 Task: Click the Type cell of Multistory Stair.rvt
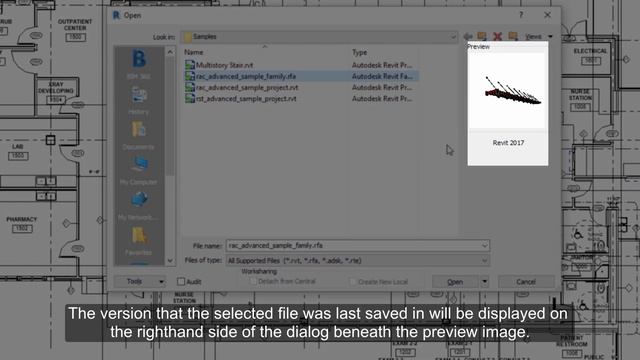(382, 65)
